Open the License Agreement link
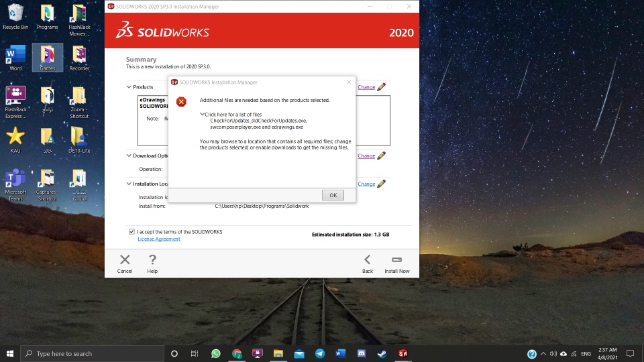Image resolution: width=644 pixels, height=362 pixels. pos(159,239)
